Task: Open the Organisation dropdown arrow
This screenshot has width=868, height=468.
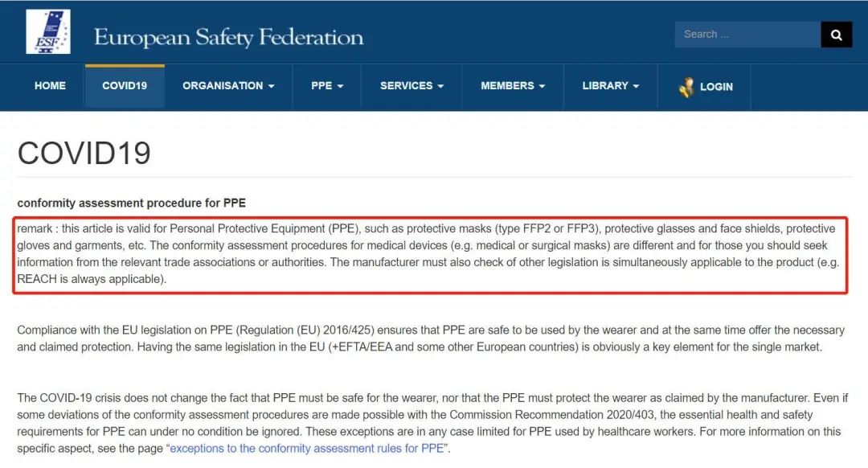Action: pos(272,86)
